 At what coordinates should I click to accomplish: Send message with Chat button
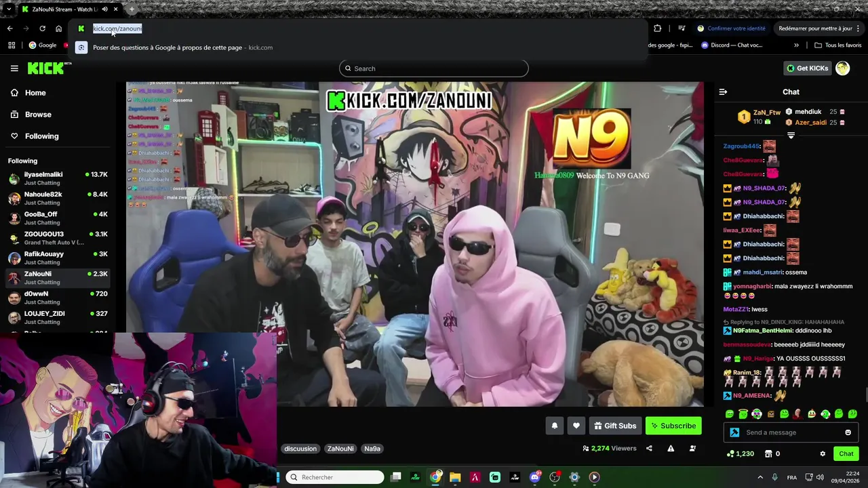[846, 453]
